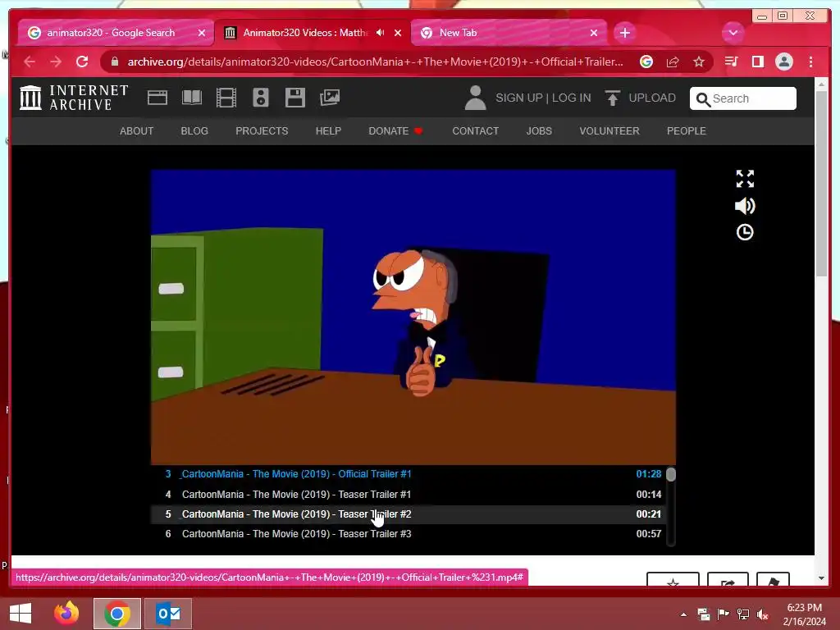Click the upload arrow icon
The image size is (840, 630).
[612, 98]
